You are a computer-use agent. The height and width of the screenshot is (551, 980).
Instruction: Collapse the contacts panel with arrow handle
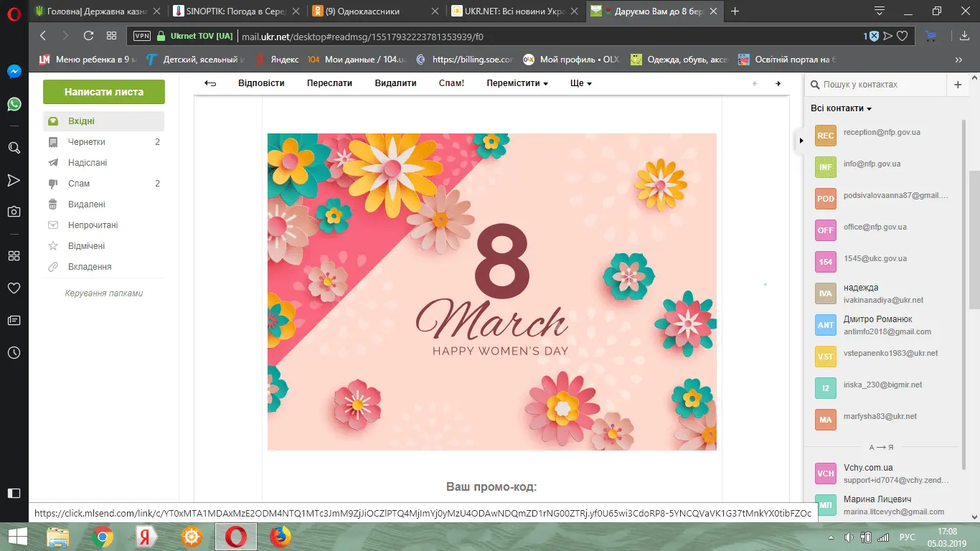[801, 141]
